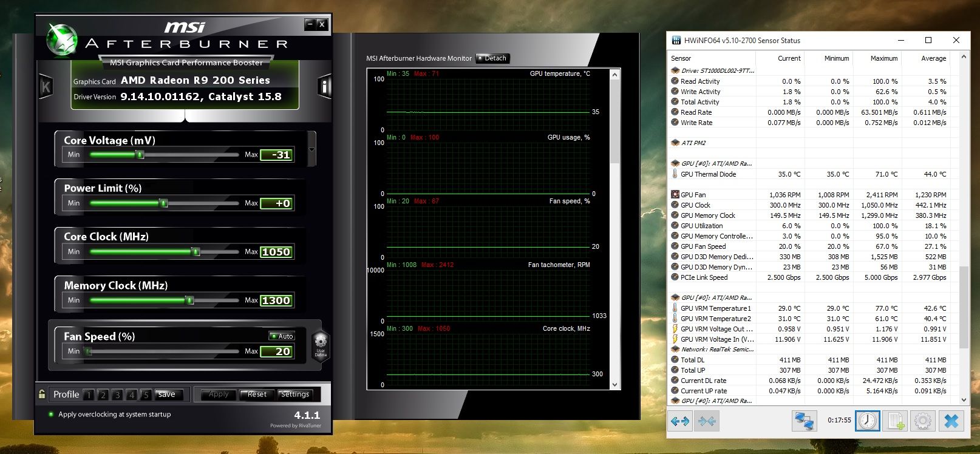Click the Core Clock slider handle
980x454 pixels.
195,252
